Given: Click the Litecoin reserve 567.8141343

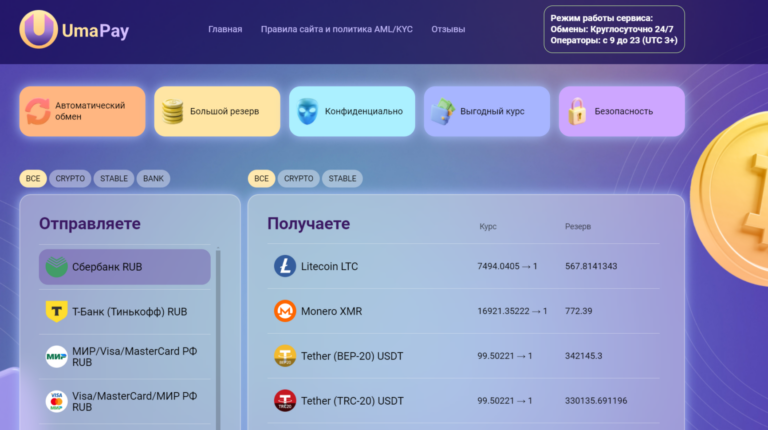Looking at the screenshot, I should tap(591, 266).
